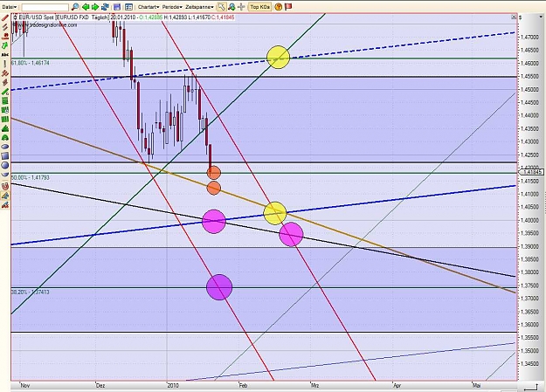The image size is (546, 392).
Task: Click the 1,40000 price axis label
Action: click(x=529, y=220)
